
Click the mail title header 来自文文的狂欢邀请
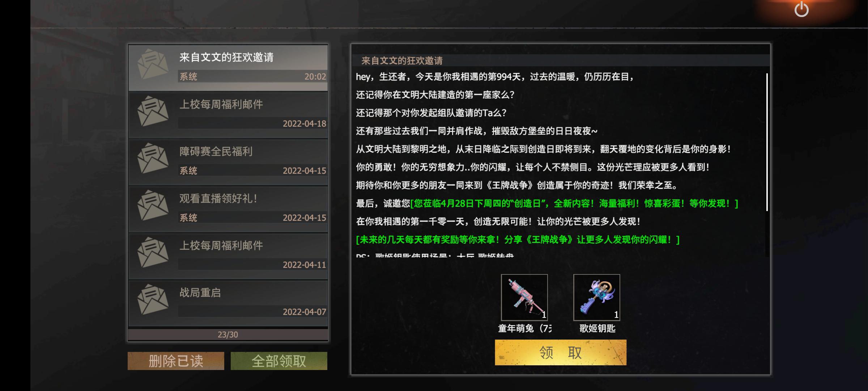pos(402,60)
